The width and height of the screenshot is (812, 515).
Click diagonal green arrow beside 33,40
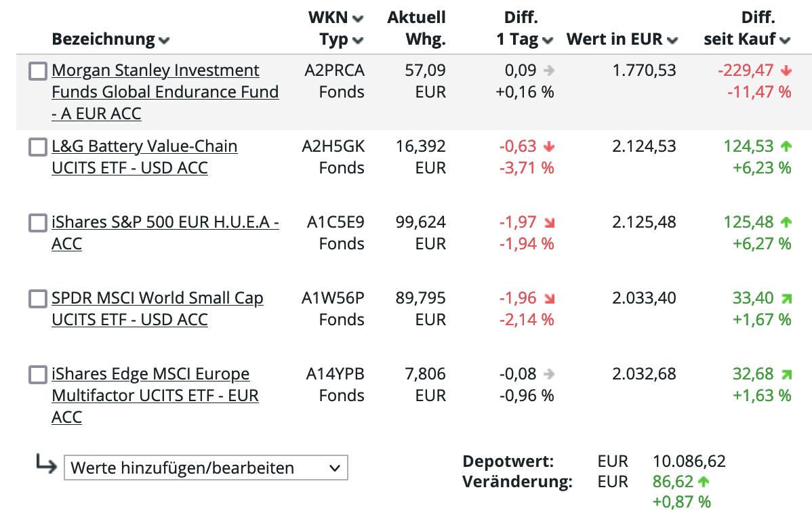pos(786,298)
